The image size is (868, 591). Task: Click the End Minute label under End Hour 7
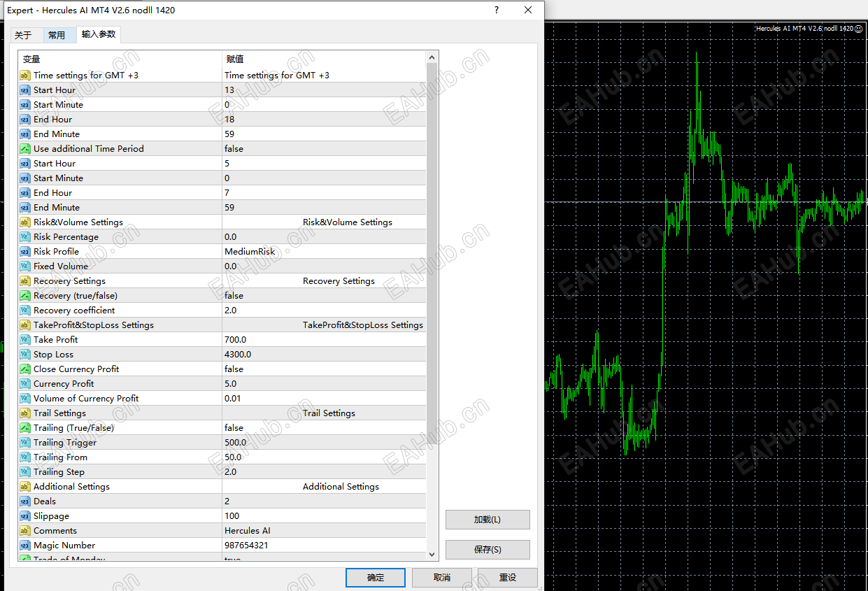[x=57, y=208]
